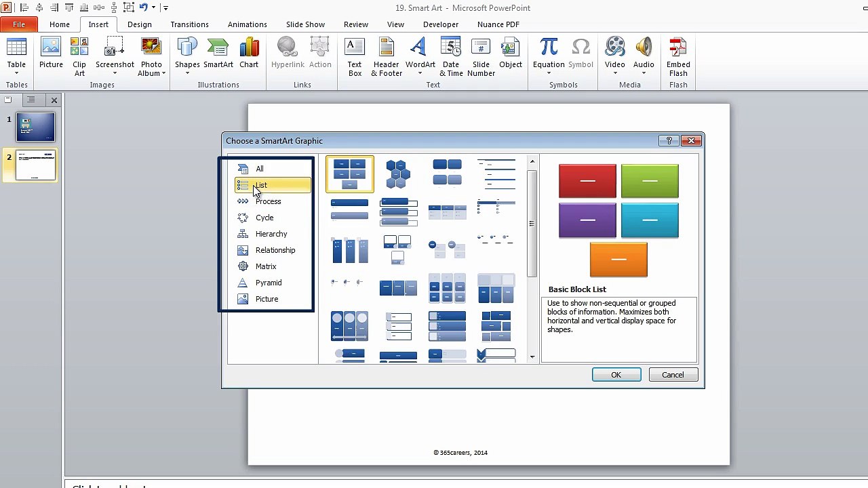Screen dimensions: 868x488
Task: Click the dialog Help question mark button
Action: coord(669,140)
